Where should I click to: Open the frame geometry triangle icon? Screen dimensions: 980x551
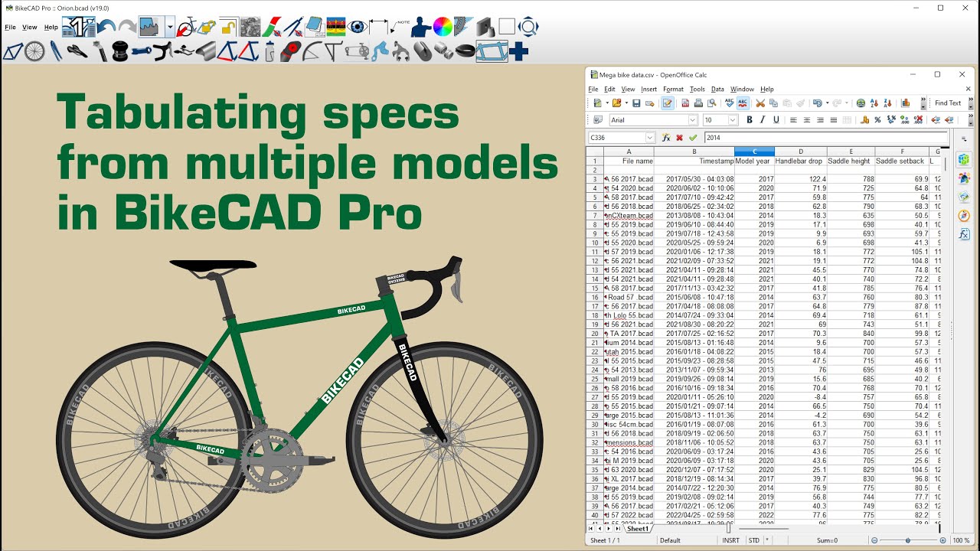click(x=12, y=51)
